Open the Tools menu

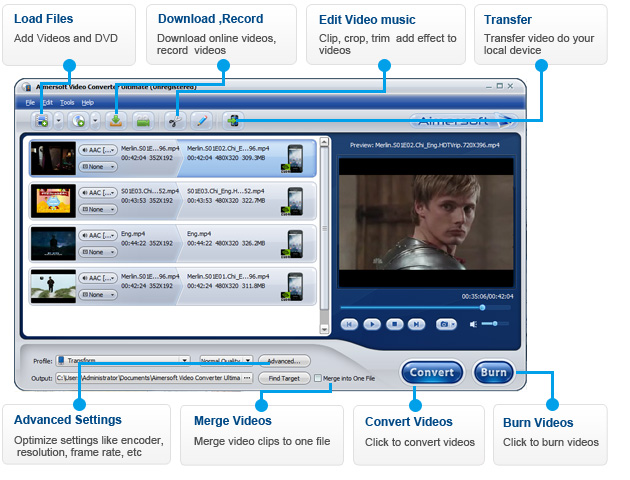pyautogui.click(x=67, y=103)
